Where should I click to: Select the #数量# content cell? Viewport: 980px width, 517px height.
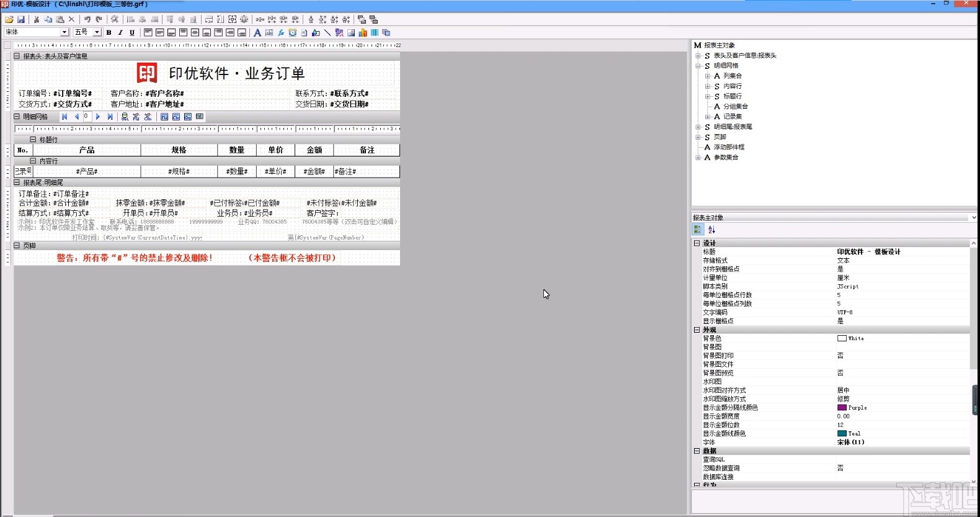pos(237,171)
